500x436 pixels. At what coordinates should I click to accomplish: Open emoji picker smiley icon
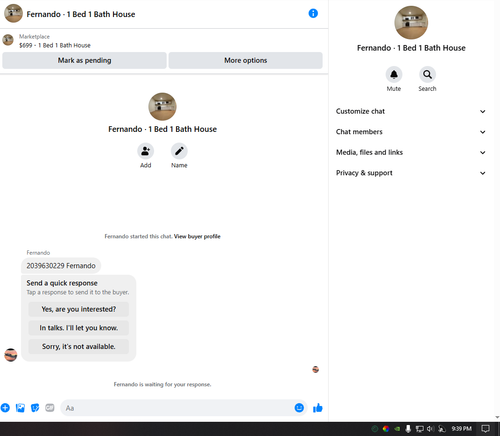299,407
